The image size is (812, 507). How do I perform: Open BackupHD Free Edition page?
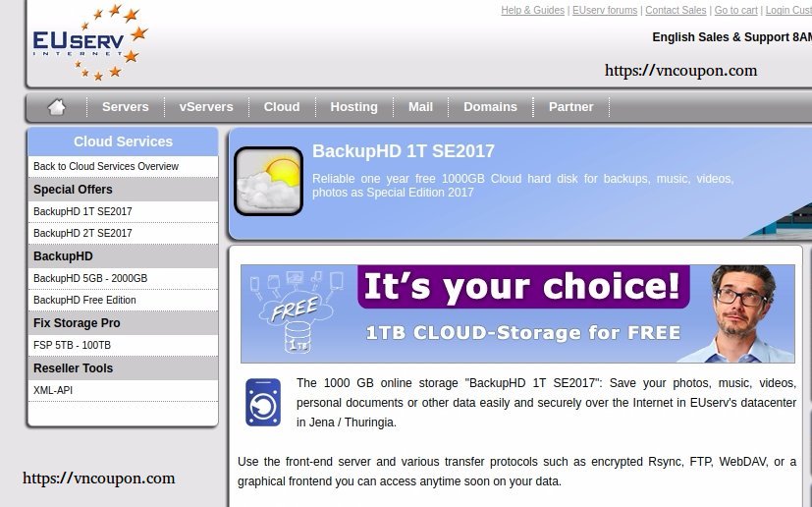(123, 300)
